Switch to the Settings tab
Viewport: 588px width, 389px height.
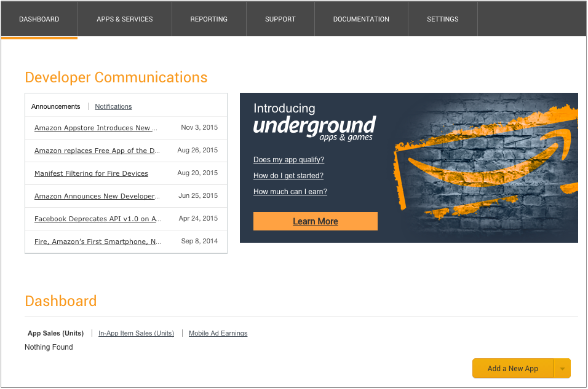pos(442,19)
